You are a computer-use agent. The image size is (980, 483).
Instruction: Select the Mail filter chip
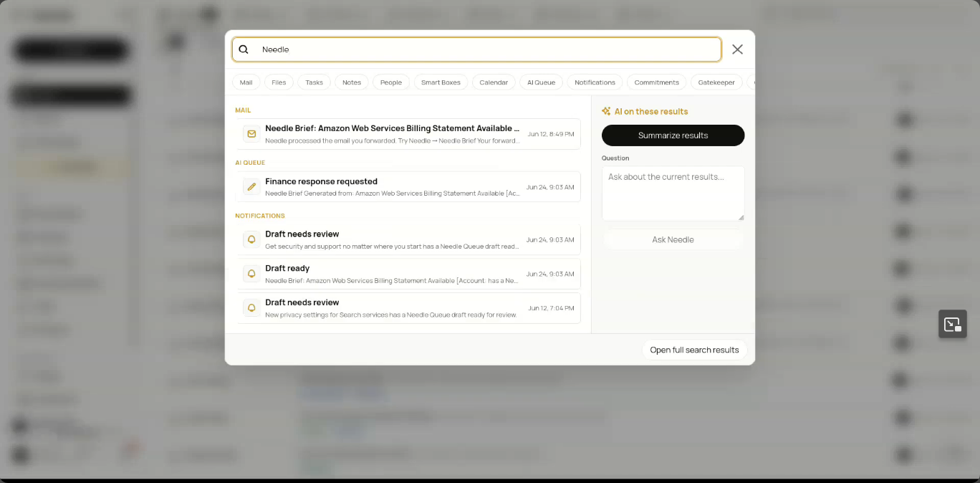point(246,82)
